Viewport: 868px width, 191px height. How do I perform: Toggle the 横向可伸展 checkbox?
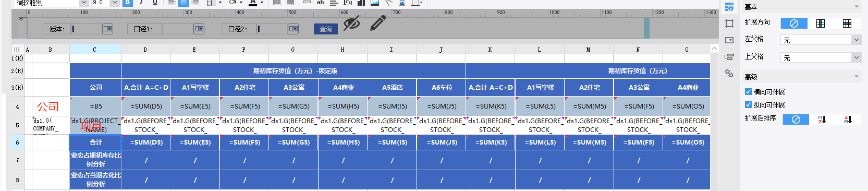749,92
